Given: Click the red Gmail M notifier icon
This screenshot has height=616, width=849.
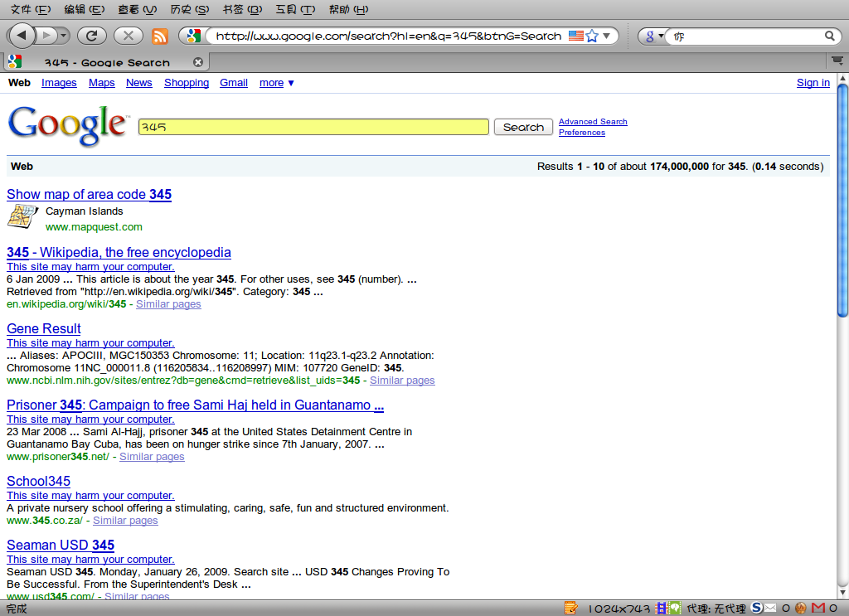Looking at the screenshot, I should point(818,609).
